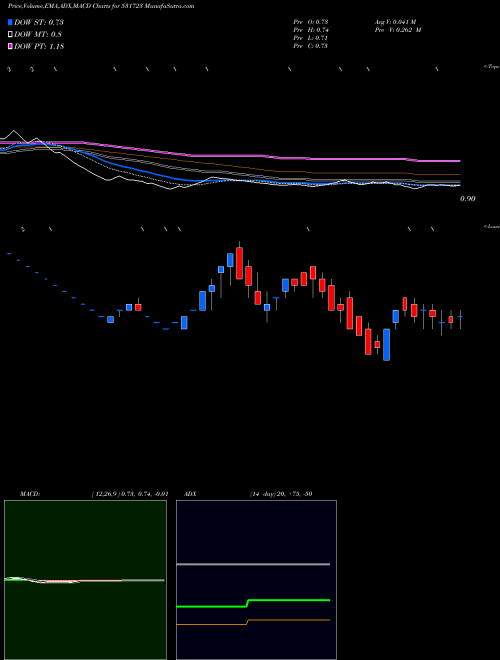Click the ADX (14 day) values text
Image resolution: width=500 pixels, height=660 pixels.
click(x=281, y=494)
